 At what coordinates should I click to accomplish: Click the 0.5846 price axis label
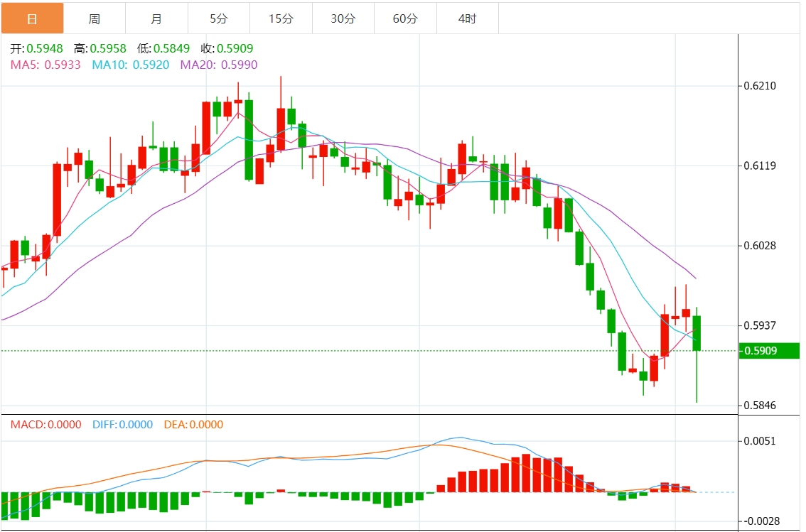point(759,406)
